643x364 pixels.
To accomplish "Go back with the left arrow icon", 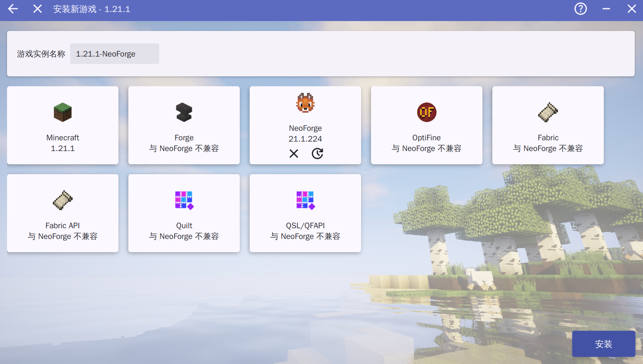I will pyautogui.click(x=13, y=9).
